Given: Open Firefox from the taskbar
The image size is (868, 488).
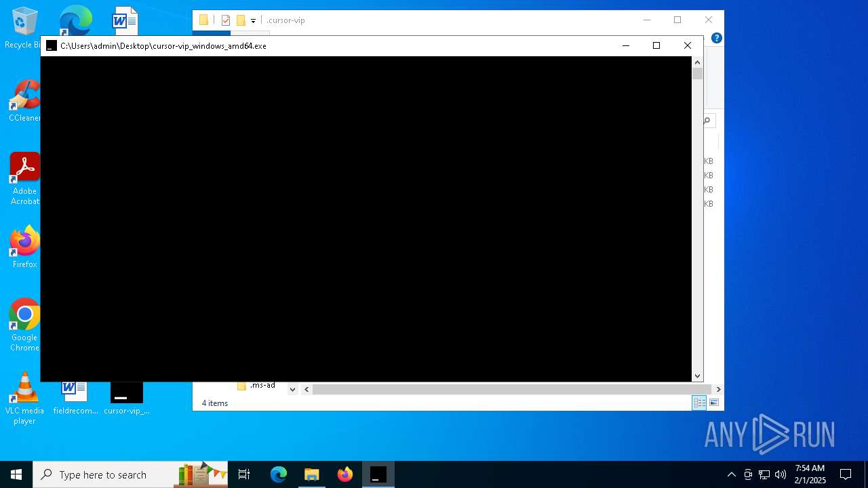Looking at the screenshot, I should tap(345, 474).
